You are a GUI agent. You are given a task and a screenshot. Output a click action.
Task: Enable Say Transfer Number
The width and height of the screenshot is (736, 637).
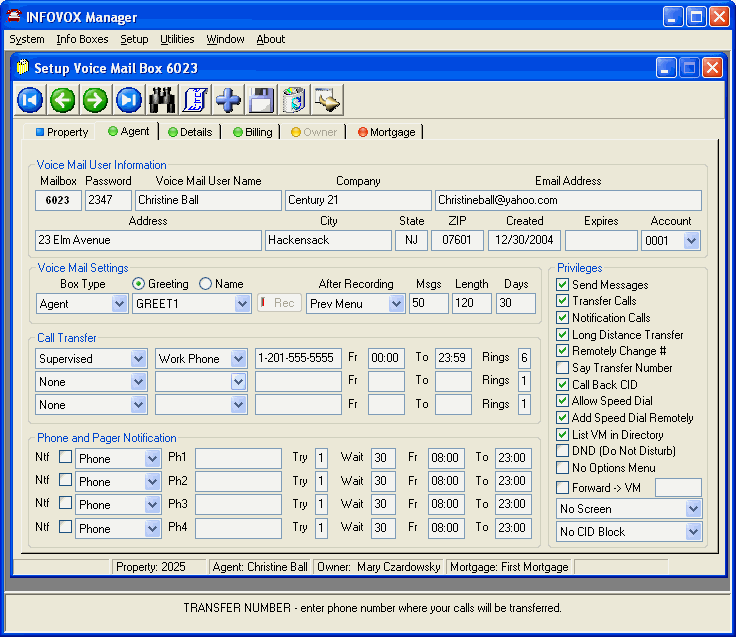[x=562, y=368]
